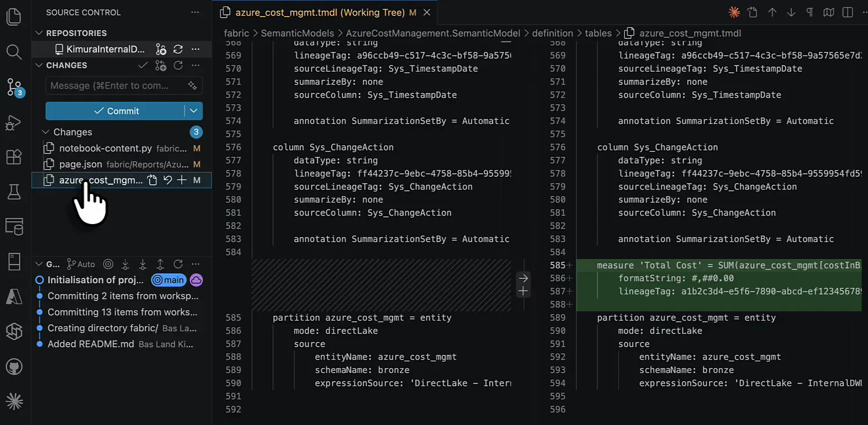Push commits using up arrow in Graph header
This screenshot has height=425, width=868.
click(161, 264)
